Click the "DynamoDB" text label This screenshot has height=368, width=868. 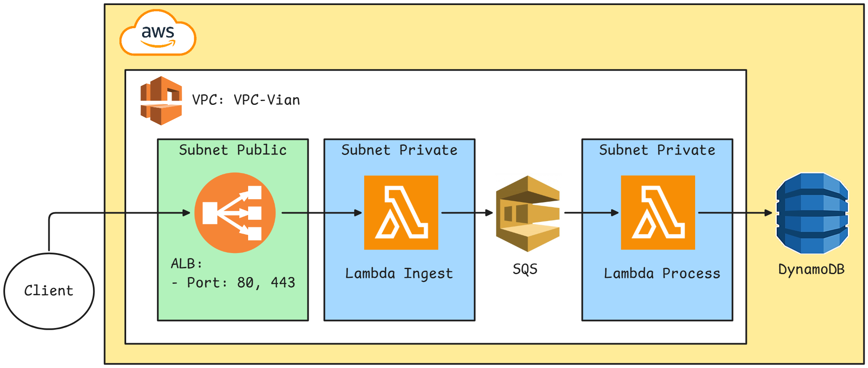(811, 269)
